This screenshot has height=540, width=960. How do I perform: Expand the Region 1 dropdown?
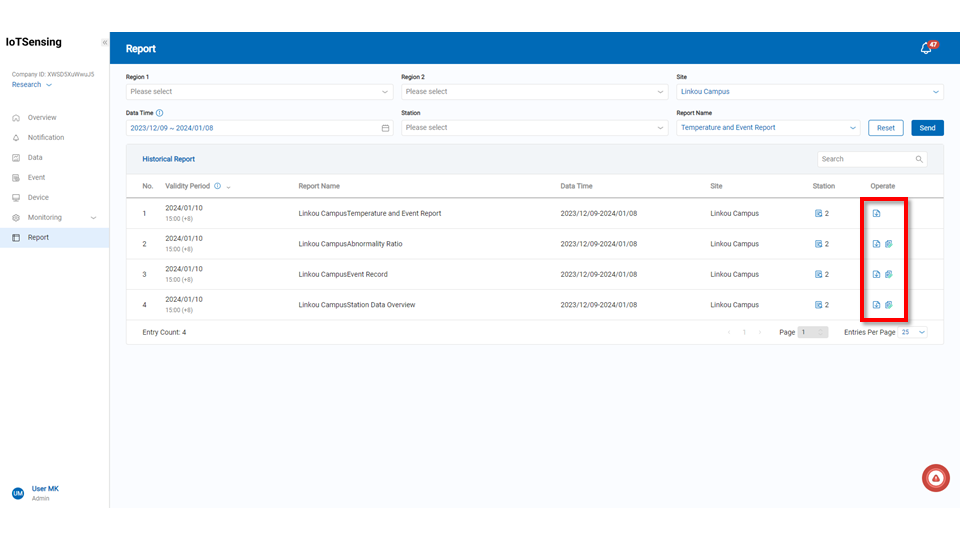(x=258, y=92)
